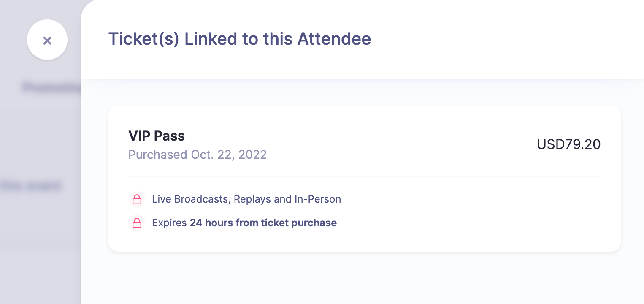
Task: Click the "Live Broadcasts" access text
Action: tap(190, 199)
